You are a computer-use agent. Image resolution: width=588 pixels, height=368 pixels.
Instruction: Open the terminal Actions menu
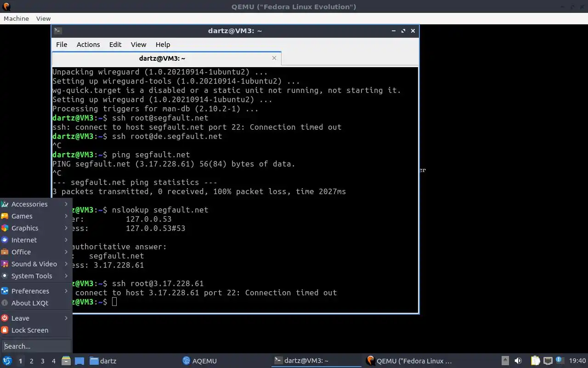88,45
